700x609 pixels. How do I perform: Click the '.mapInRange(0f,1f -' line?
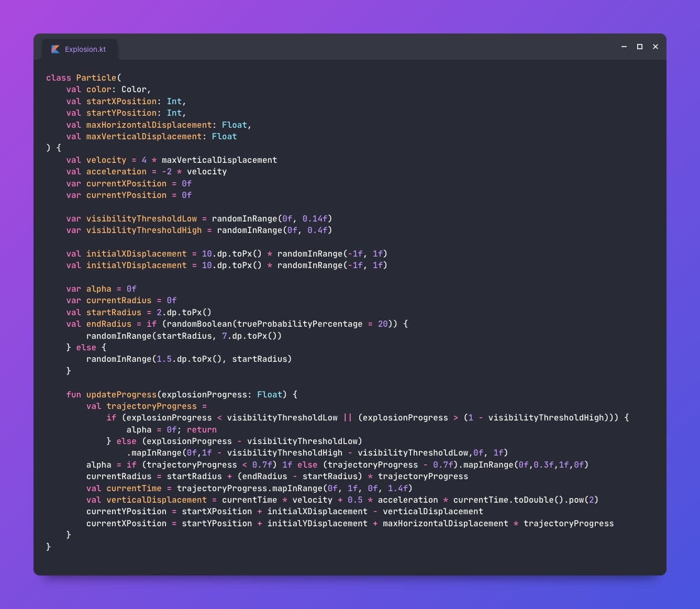click(317, 452)
